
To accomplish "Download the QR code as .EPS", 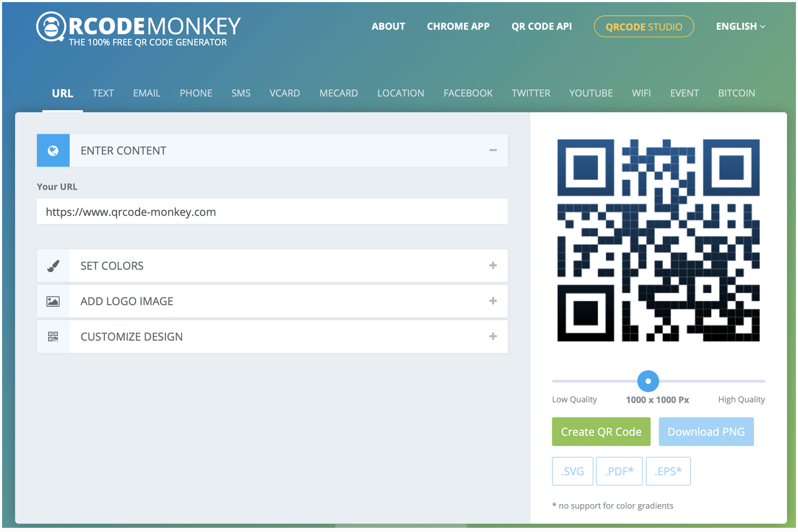I will click(668, 471).
